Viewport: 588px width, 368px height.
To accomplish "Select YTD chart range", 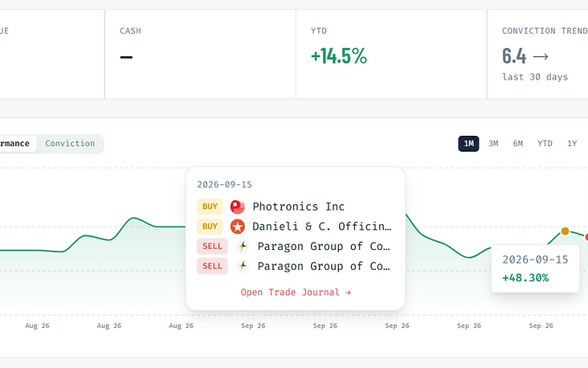I will click(x=545, y=144).
